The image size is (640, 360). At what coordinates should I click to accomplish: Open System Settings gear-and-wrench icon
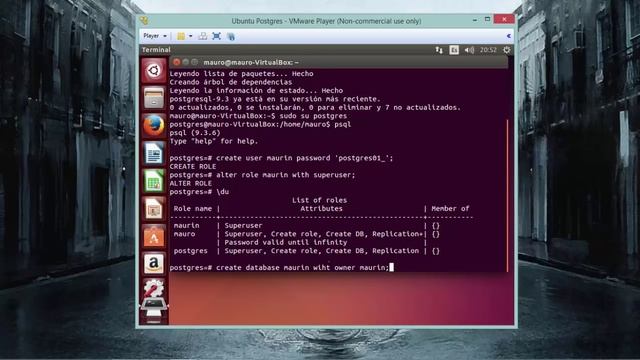click(153, 288)
